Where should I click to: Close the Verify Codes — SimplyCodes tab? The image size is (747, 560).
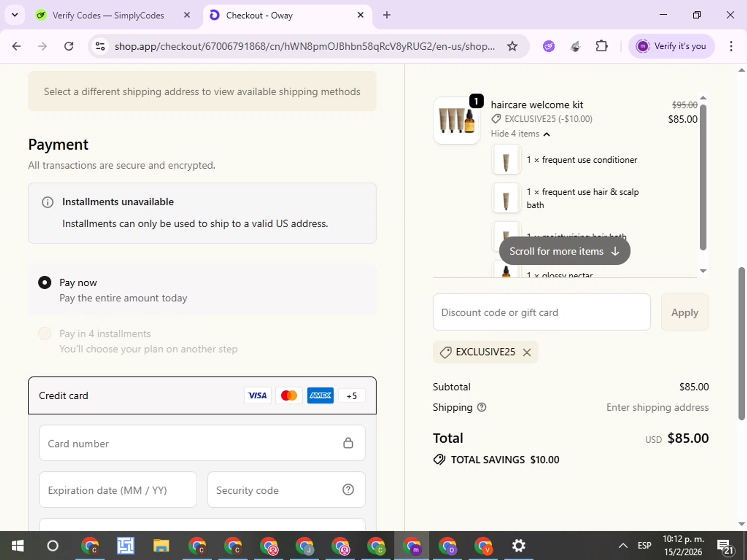click(187, 15)
